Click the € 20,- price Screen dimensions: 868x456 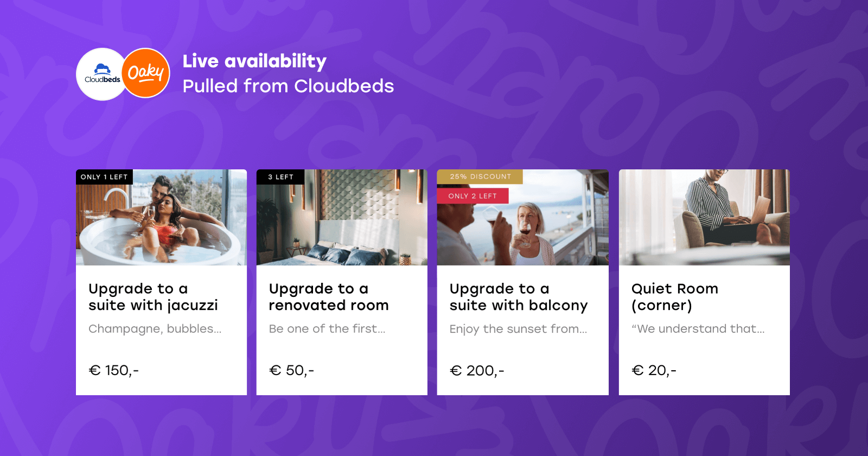pyautogui.click(x=654, y=370)
